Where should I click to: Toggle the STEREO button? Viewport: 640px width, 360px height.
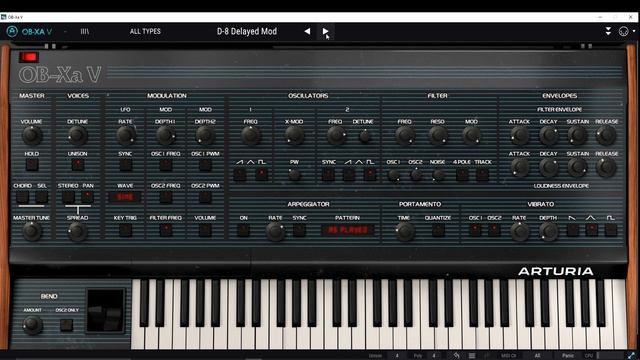[68, 197]
